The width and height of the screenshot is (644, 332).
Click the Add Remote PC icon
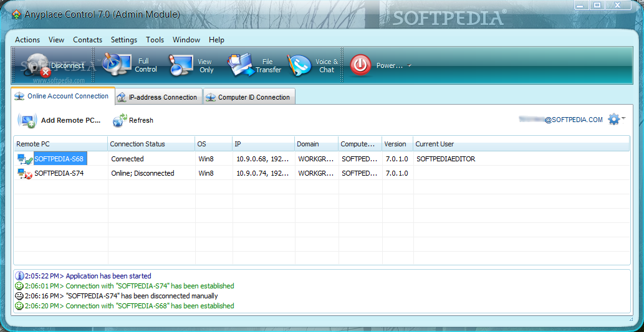(x=27, y=120)
